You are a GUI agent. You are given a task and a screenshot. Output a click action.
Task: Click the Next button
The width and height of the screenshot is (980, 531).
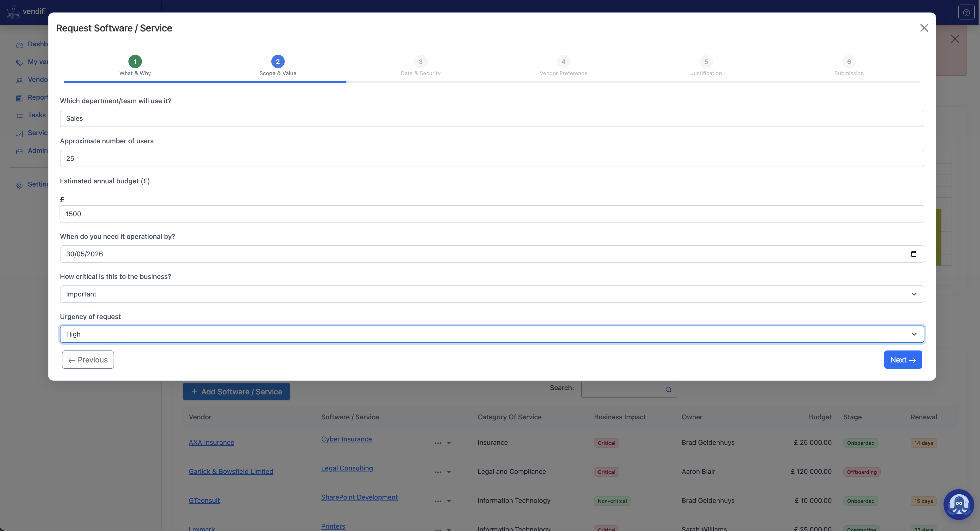(x=903, y=359)
